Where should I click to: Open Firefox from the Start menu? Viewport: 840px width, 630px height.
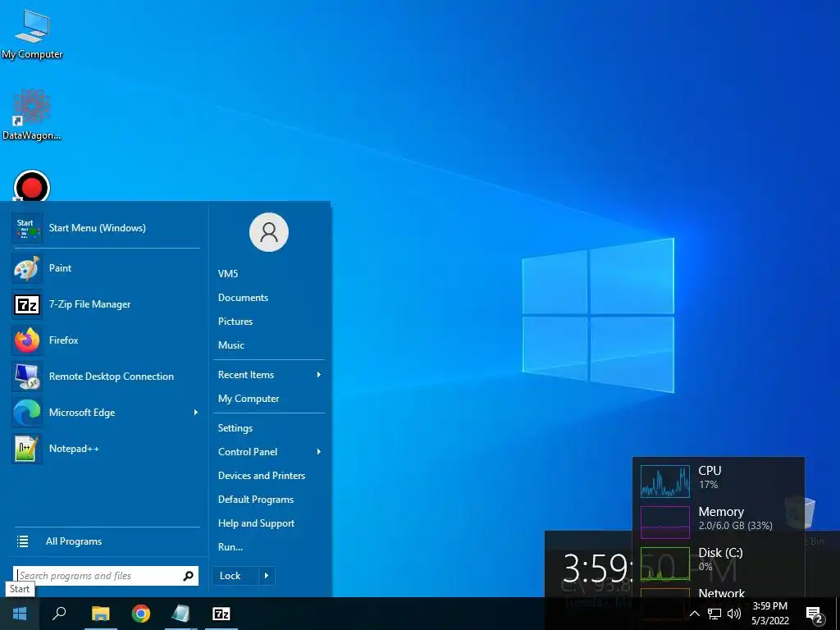click(x=106, y=340)
